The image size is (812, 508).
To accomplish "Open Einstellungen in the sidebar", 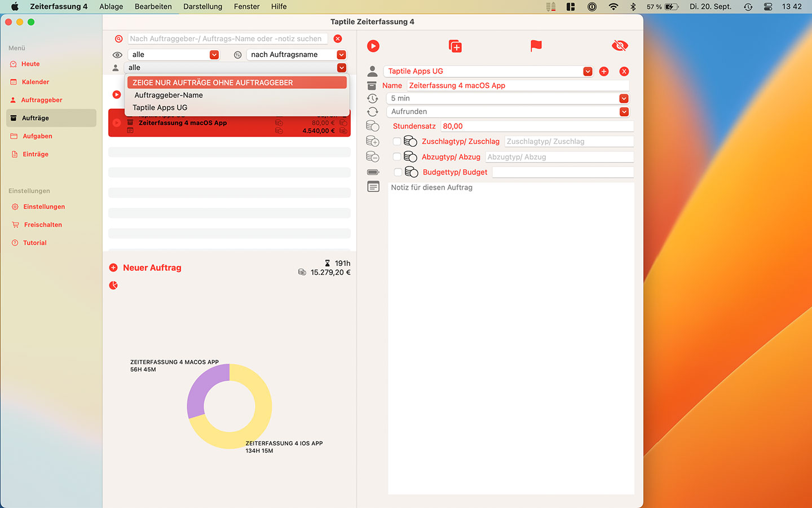I will [44, 207].
